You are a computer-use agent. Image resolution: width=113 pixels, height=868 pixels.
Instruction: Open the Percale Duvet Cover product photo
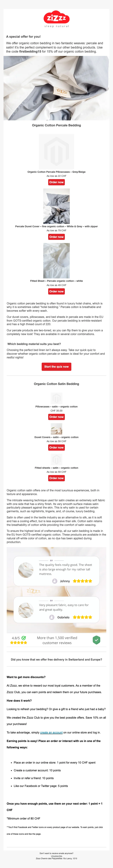(56, 206)
